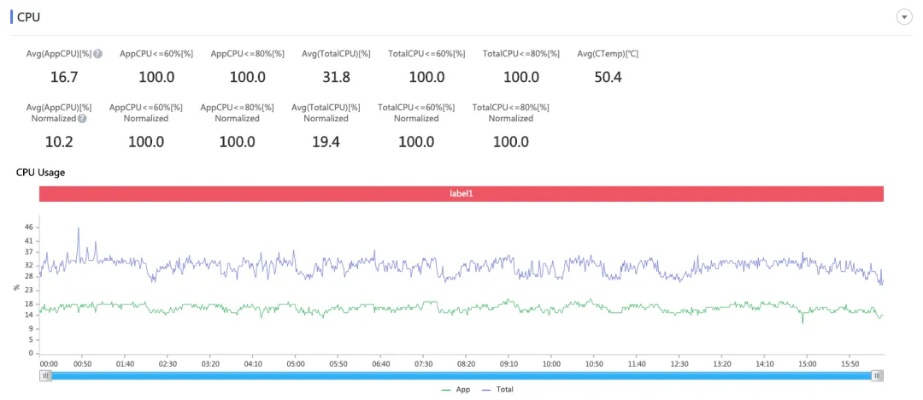The height and width of the screenshot is (400, 923).
Task: Click the Avg(AppCPU)[%] value 16.7
Action: click(64, 77)
